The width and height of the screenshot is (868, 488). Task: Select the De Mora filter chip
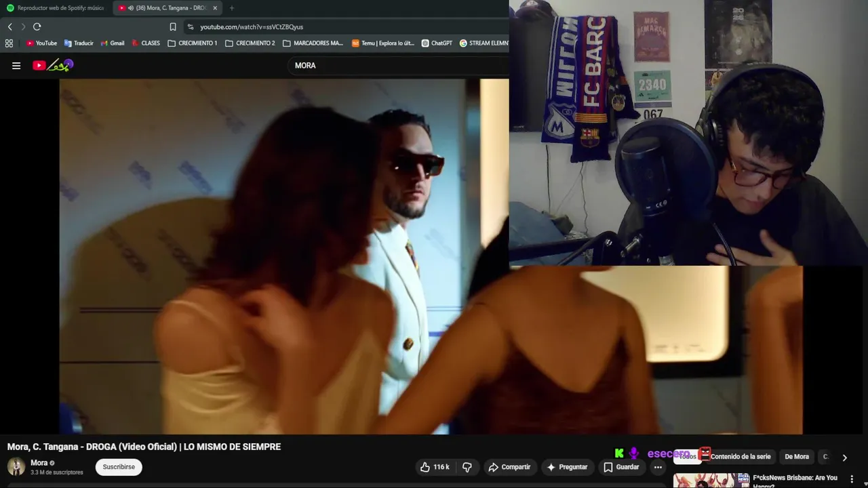tap(797, 457)
